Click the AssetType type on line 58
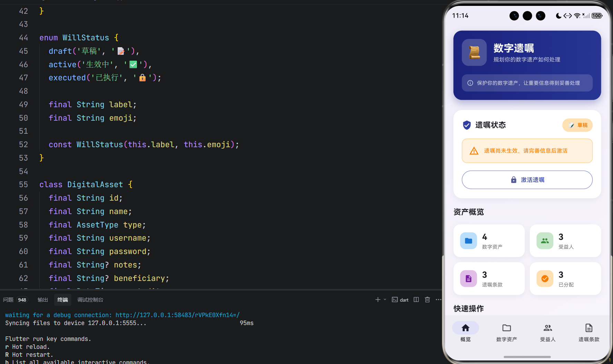Screen dimensions: 613x364 click(97, 225)
